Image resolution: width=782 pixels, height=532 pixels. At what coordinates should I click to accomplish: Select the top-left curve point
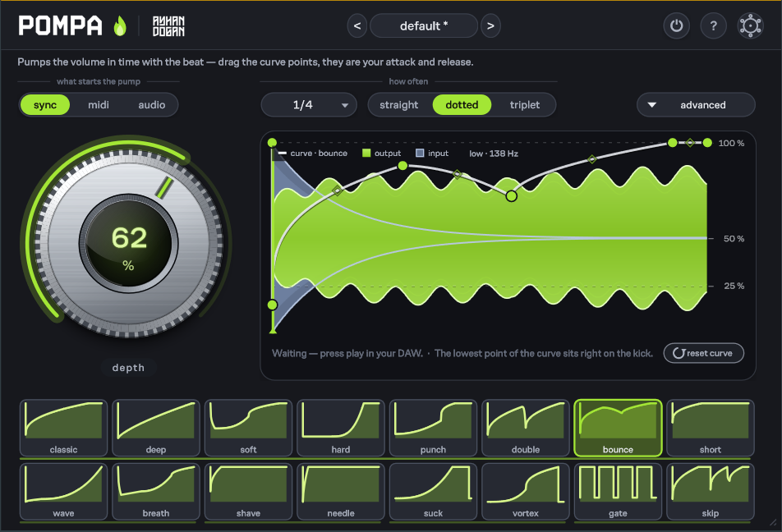coord(273,143)
